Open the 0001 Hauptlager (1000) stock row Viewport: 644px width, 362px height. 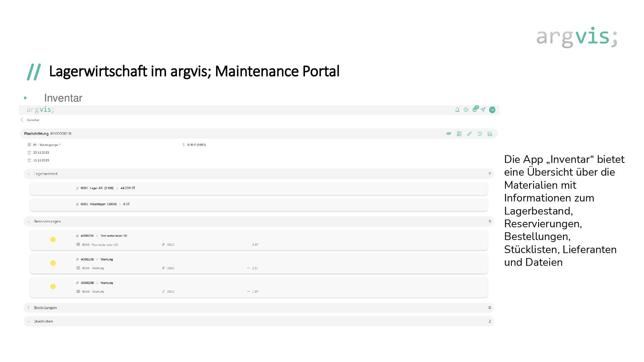tap(259, 204)
